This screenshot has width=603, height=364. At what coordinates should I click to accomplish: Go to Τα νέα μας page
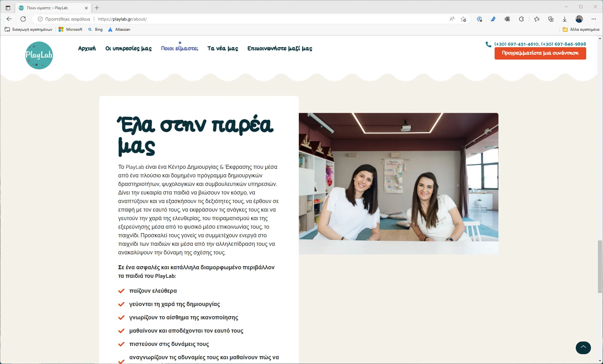pos(223,48)
